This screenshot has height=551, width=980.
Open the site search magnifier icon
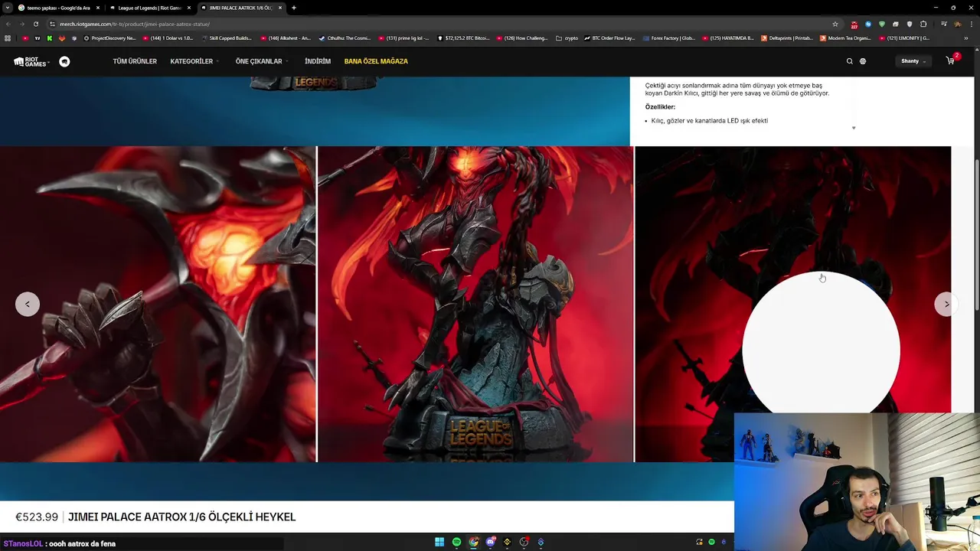(849, 61)
